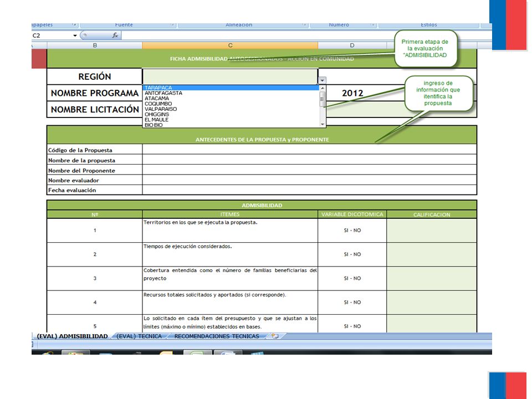Select the Nombre del Proponente value cell
Screen dimensions: 532x399
309,170
